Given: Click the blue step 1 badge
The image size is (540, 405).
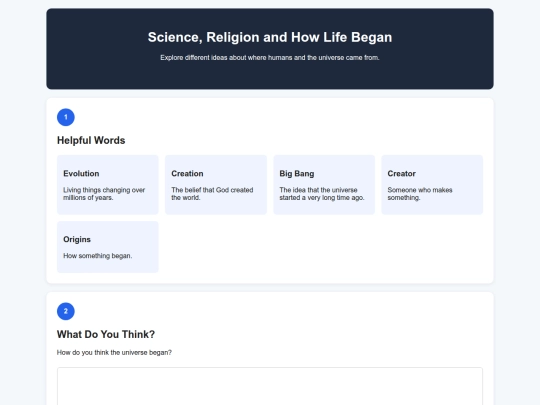Looking at the screenshot, I should click(66, 117).
